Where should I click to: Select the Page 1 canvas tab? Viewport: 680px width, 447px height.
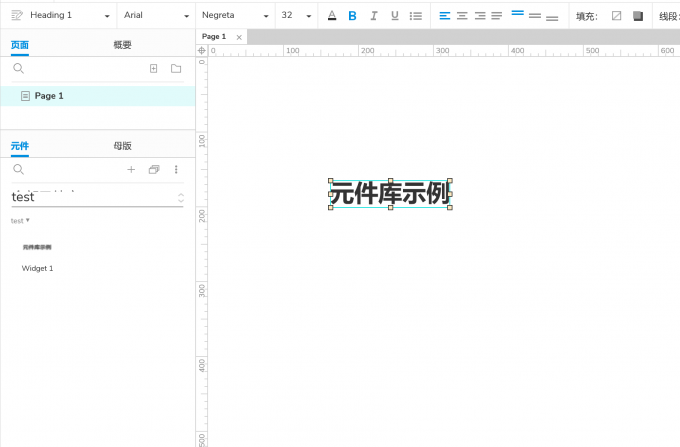(x=214, y=37)
